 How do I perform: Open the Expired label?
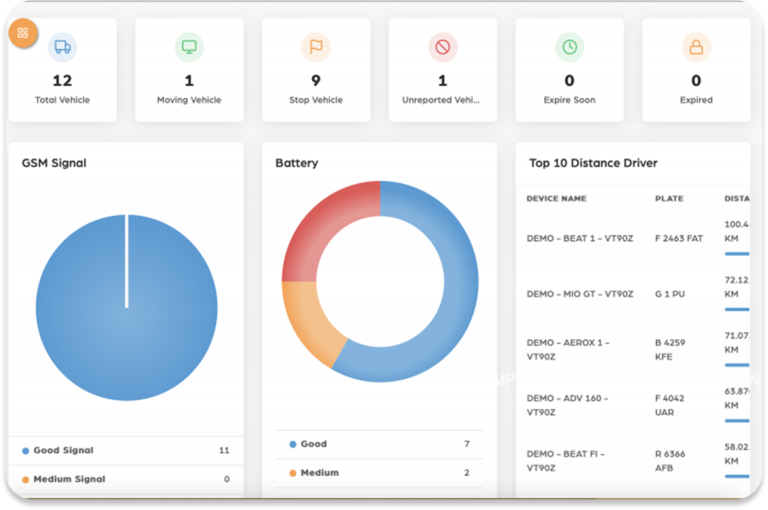(696, 100)
